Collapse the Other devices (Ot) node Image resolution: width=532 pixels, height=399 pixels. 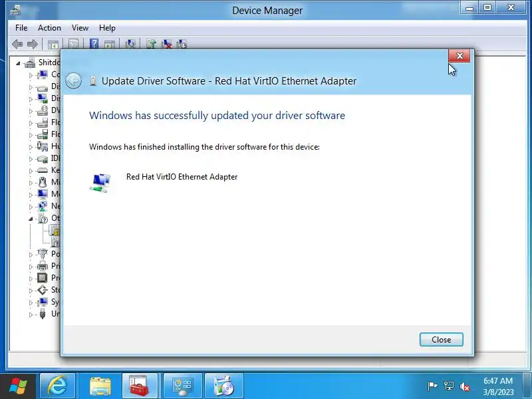31,219
